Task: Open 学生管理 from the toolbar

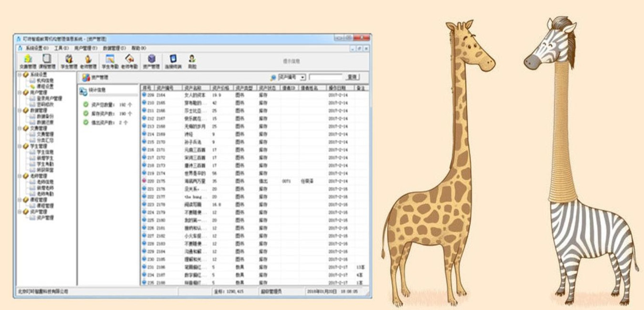Action: 69,62
